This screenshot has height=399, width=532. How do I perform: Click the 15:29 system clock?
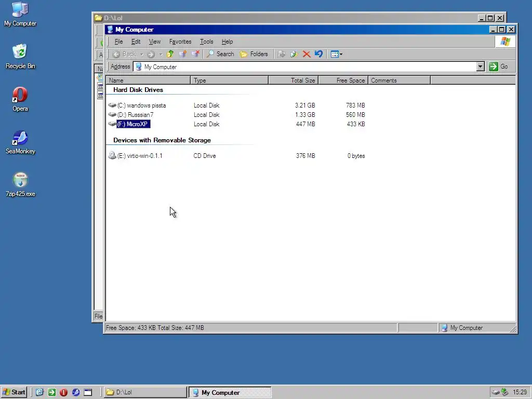520,392
